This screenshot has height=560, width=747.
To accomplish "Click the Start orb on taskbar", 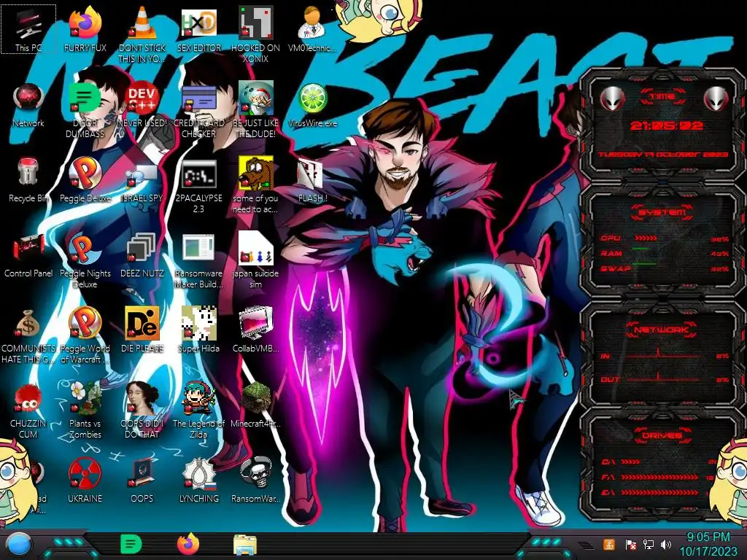I will [18, 545].
